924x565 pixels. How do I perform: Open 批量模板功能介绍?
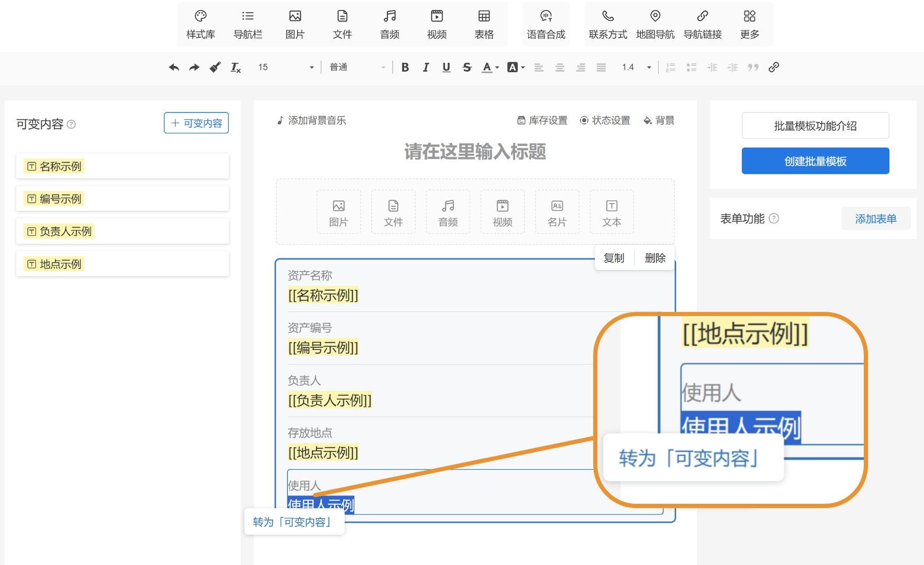(x=816, y=126)
